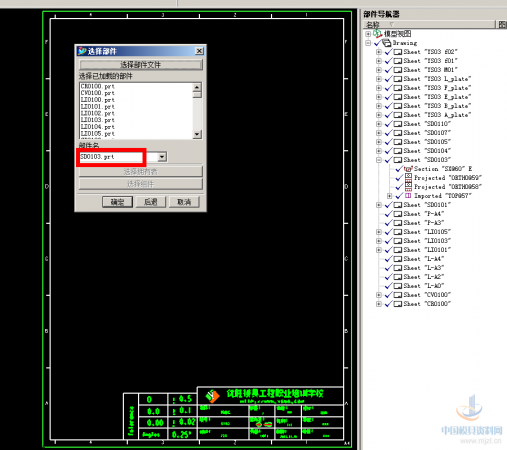Click the model views node icon

click(x=377, y=33)
